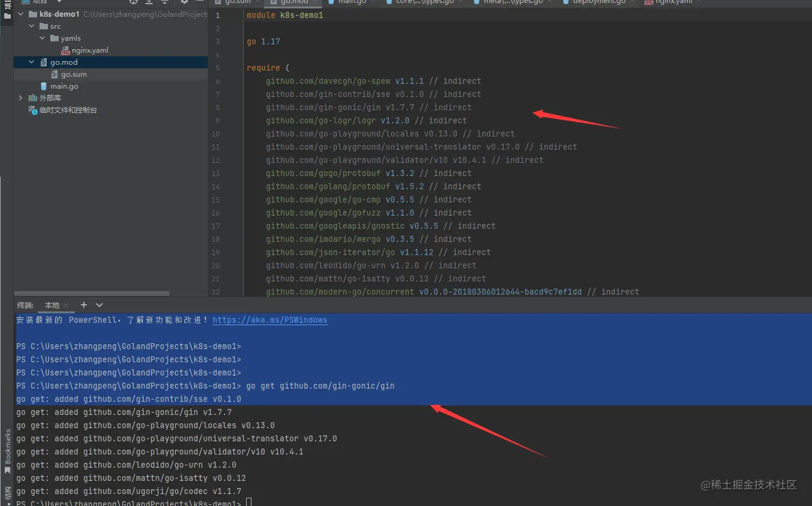Click the gopher icon next to main.go
812x506 pixels.
point(44,86)
